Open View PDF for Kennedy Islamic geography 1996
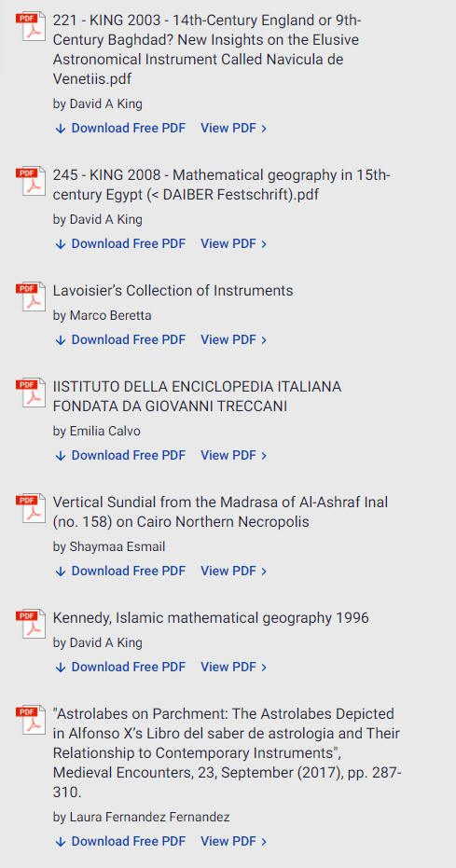Viewport: 456px width, 868px height. pos(233,667)
